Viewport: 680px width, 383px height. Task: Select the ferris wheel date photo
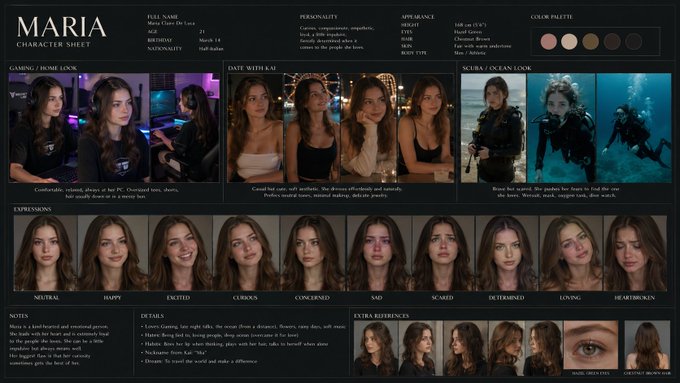click(x=312, y=128)
